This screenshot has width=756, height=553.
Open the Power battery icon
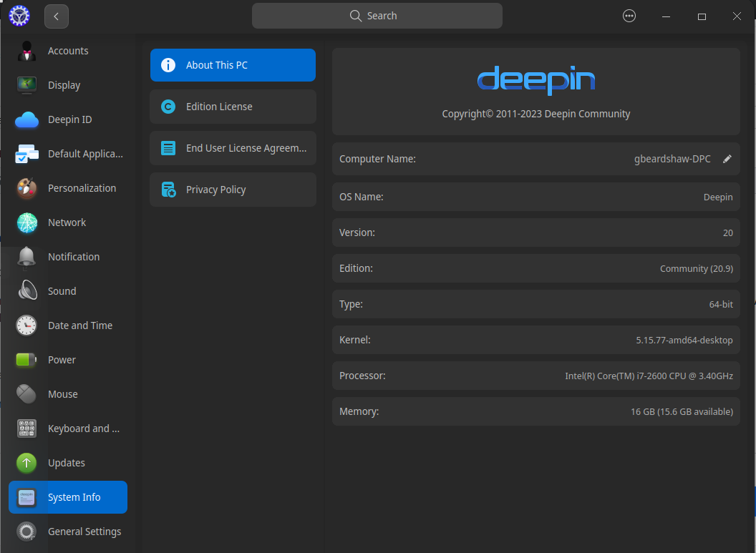click(27, 360)
